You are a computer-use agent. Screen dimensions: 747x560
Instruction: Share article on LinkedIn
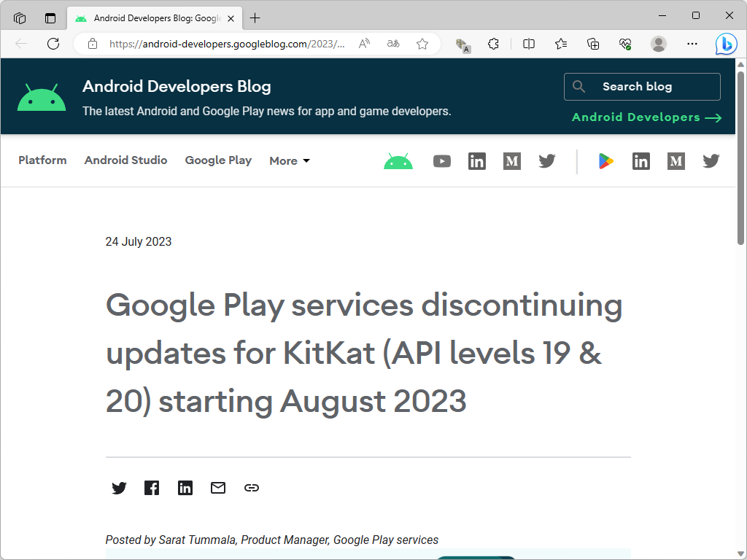pyautogui.click(x=185, y=488)
